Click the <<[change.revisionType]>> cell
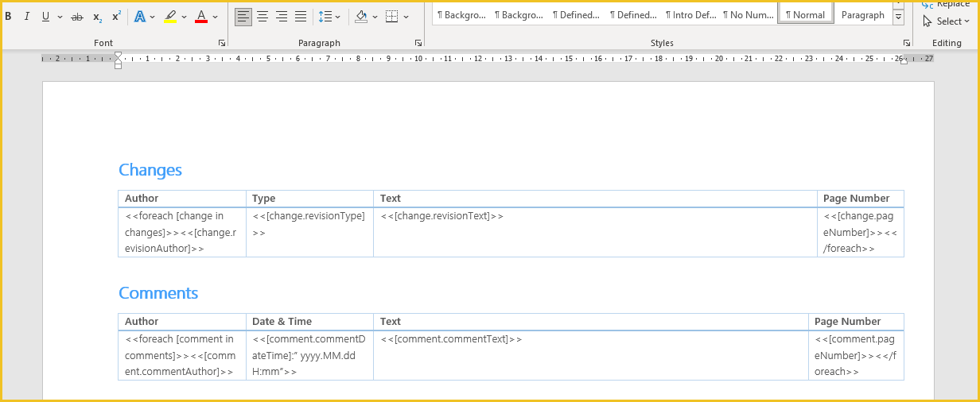Viewport: 980px width, 402px height. 309,232
